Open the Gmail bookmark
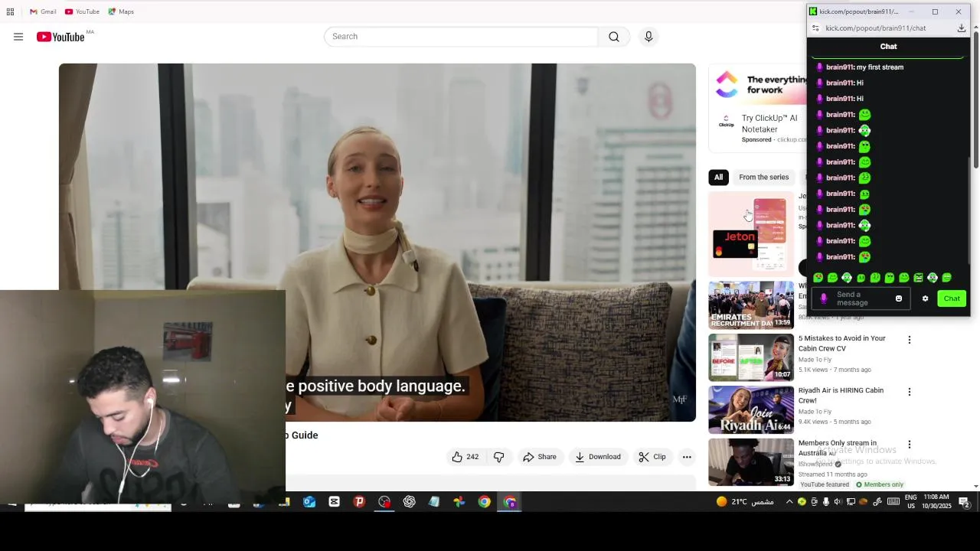 click(x=43, y=11)
